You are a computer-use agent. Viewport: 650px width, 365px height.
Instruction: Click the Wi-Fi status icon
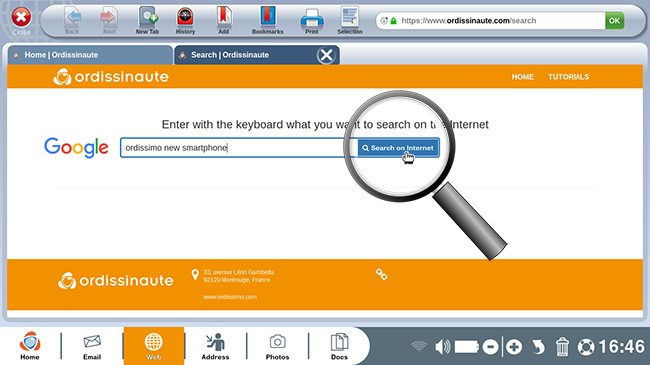click(x=419, y=346)
